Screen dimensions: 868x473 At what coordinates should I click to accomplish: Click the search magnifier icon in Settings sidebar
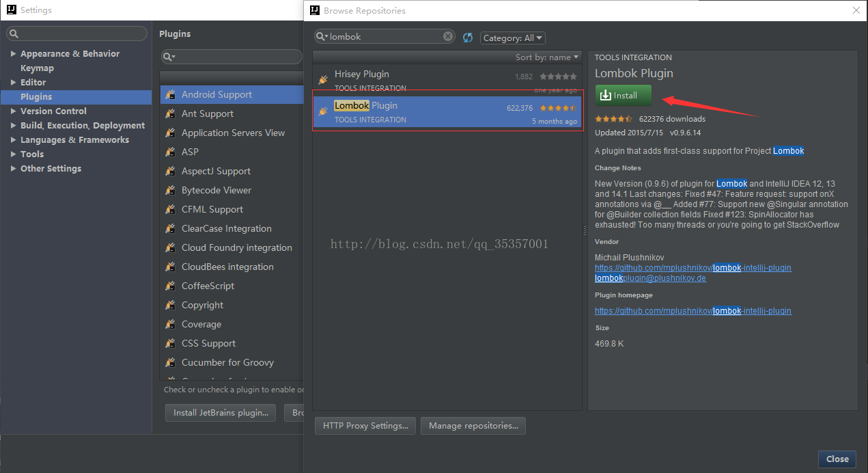coord(14,34)
